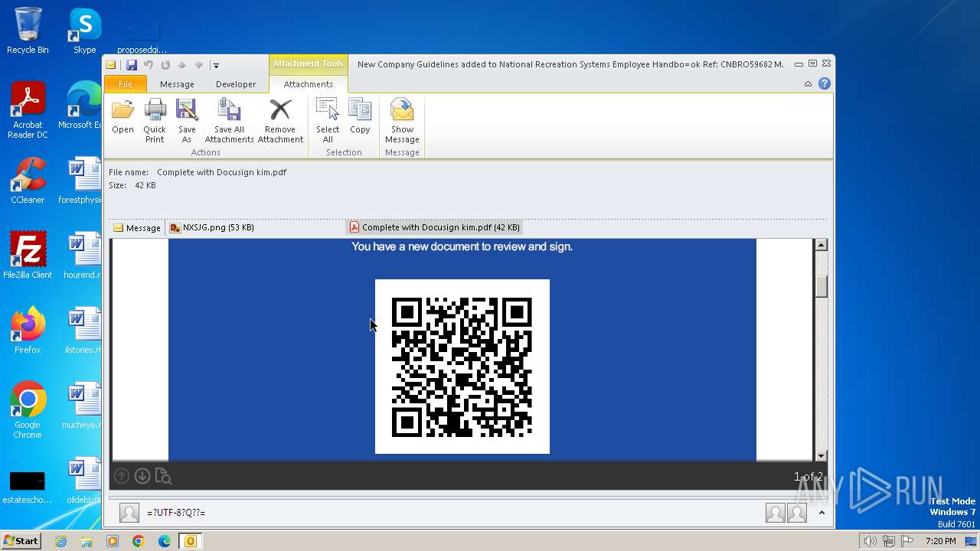Click the 7:20 PM system clock
Image resolution: width=980 pixels, height=551 pixels.
click(x=940, y=541)
